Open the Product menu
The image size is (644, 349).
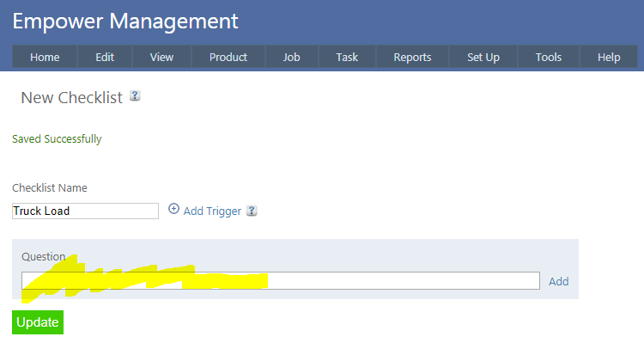click(228, 57)
